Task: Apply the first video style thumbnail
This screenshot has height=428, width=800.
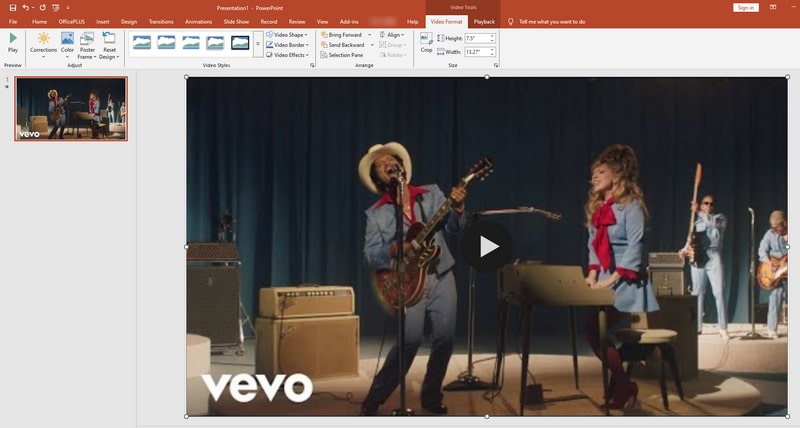Action: click(142, 43)
